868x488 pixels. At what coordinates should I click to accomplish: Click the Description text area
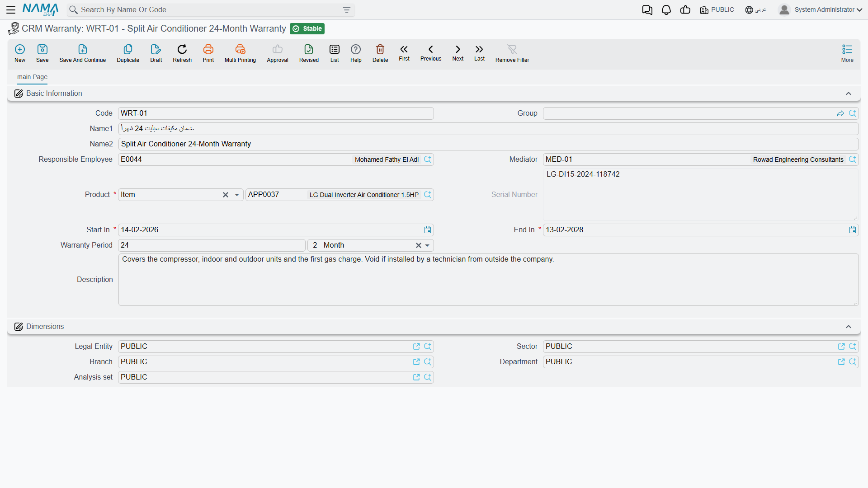point(488,280)
